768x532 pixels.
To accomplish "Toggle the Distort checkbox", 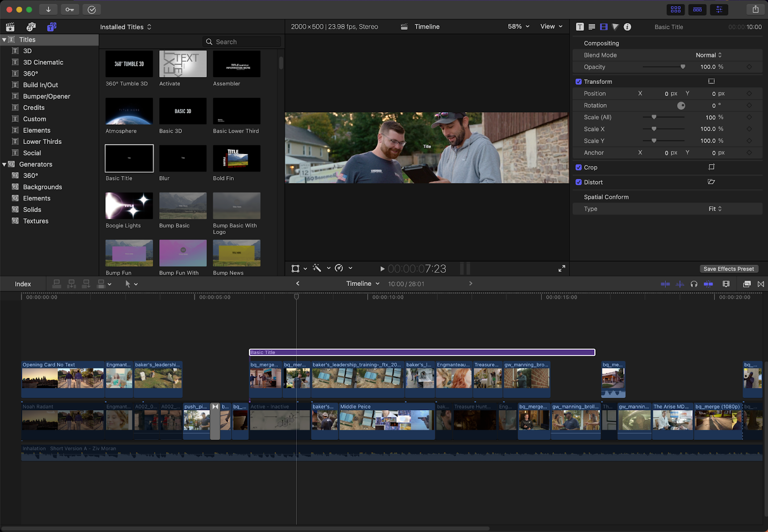I will (x=578, y=182).
